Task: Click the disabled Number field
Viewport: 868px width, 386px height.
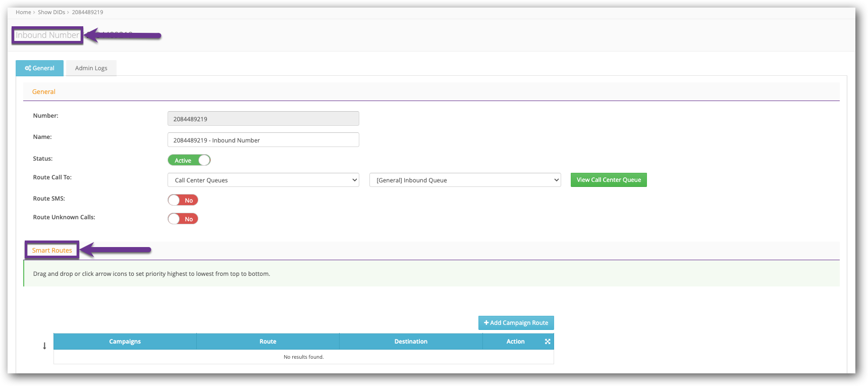Action: (x=263, y=119)
